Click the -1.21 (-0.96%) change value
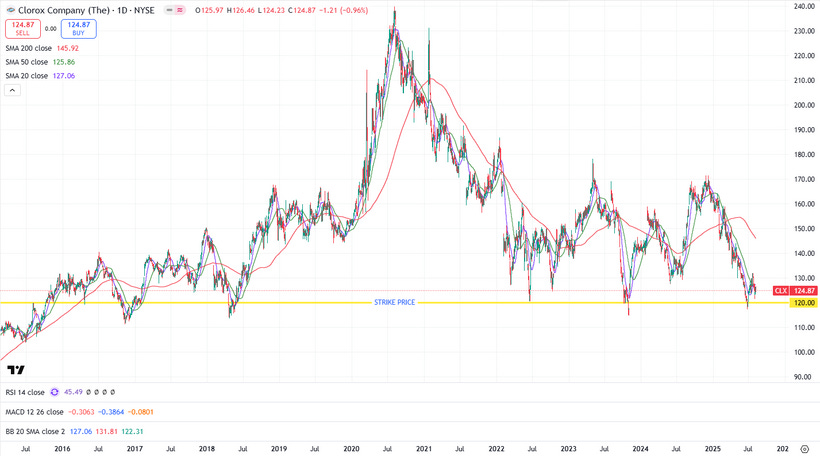820x456 pixels. point(344,10)
